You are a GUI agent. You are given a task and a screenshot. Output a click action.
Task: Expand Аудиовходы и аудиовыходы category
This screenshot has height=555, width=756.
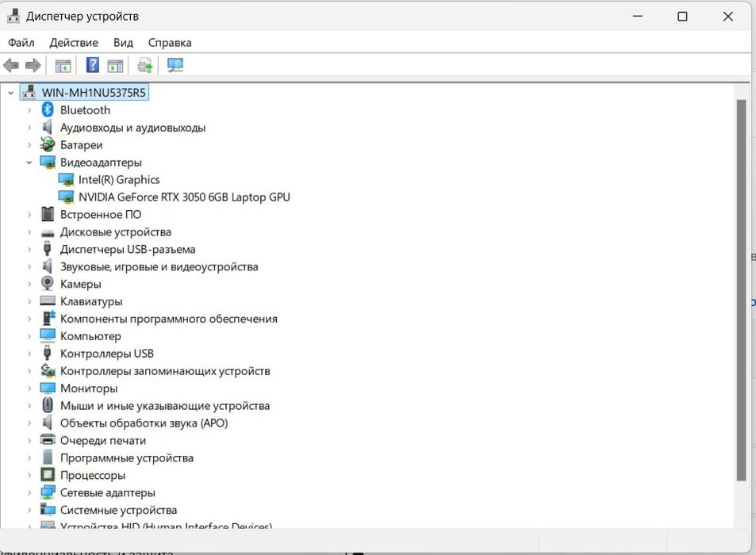tap(29, 128)
